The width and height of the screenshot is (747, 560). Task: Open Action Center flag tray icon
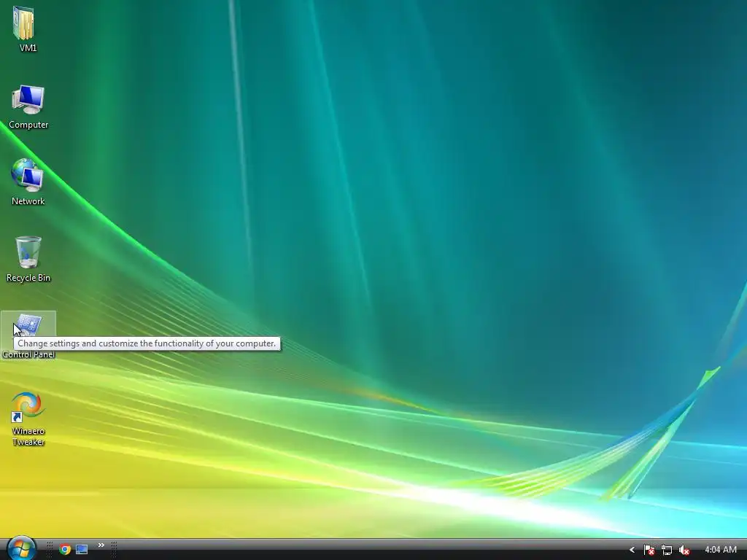click(649, 550)
